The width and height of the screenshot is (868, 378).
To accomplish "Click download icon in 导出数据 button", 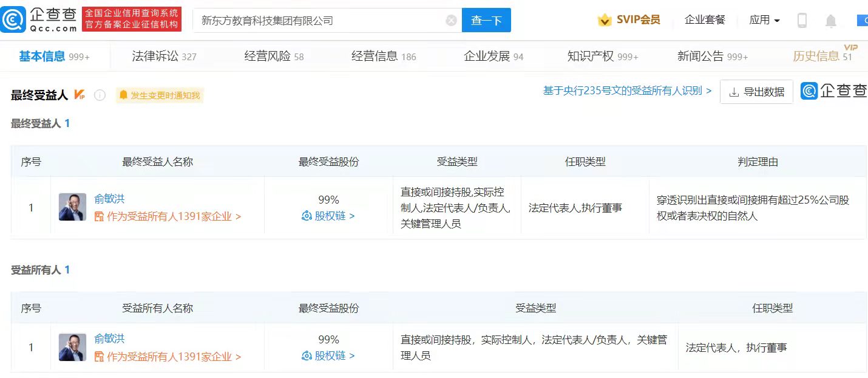I will click(x=734, y=92).
